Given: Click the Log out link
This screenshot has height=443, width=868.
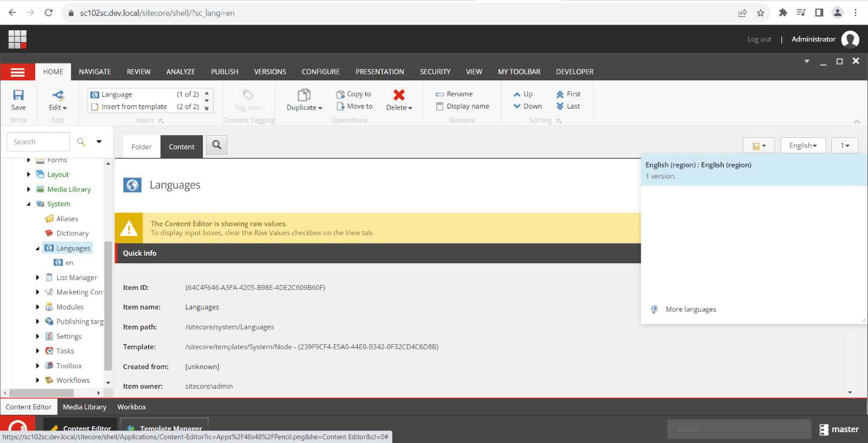Looking at the screenshot, I should point(759,39).
